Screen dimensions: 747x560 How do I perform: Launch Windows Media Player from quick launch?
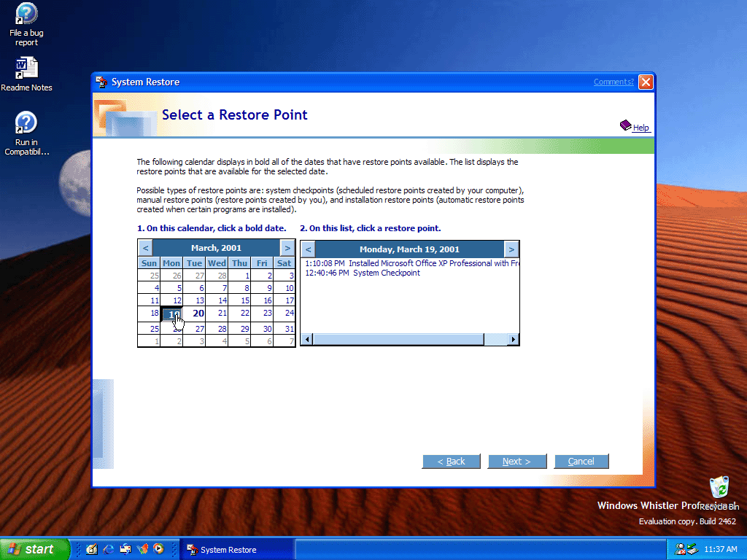(159, 549)
